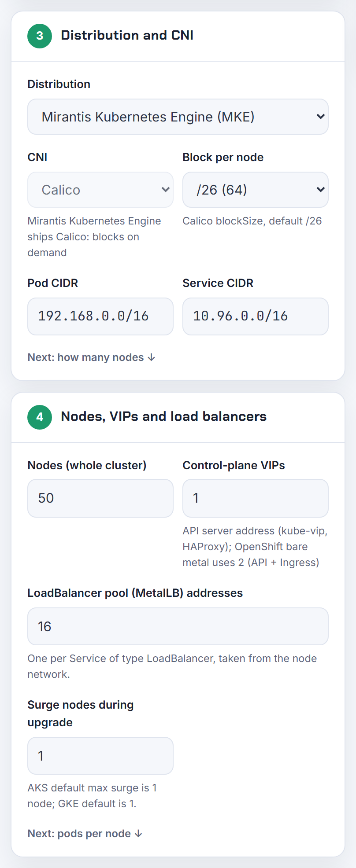Expand the Block per node /26 (64) selector

pyautogui.click(x=256, y=190)
